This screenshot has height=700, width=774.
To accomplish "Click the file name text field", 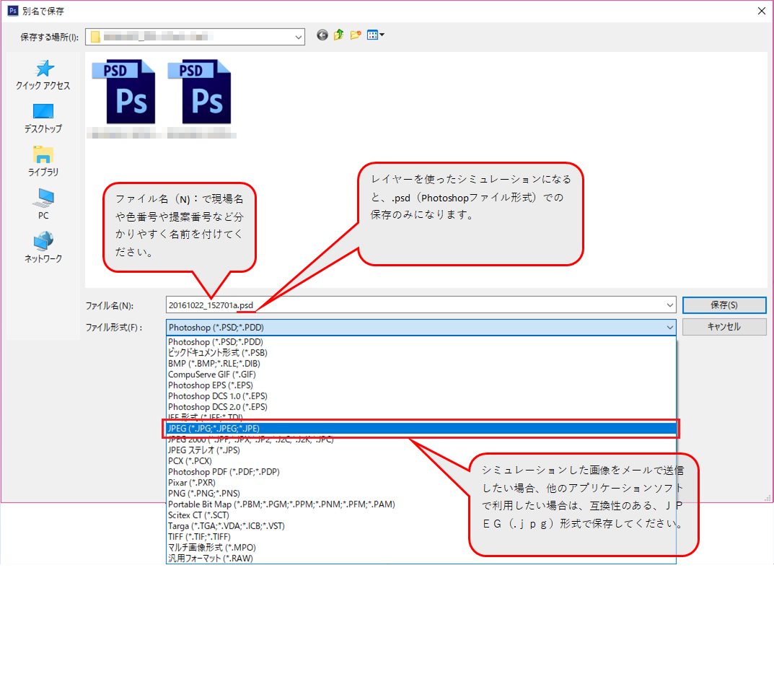I will click(x=418, y=305).
